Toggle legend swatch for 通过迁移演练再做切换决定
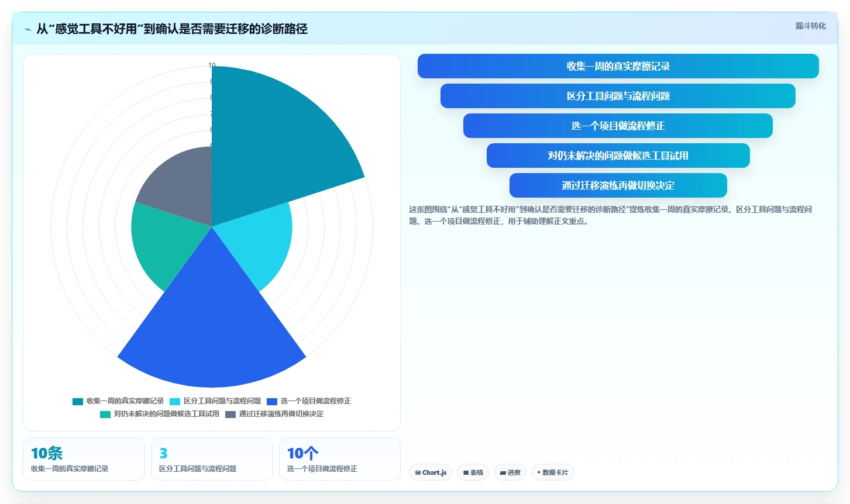The height and width of the screenshot is (504, 850). click(230, 414)
